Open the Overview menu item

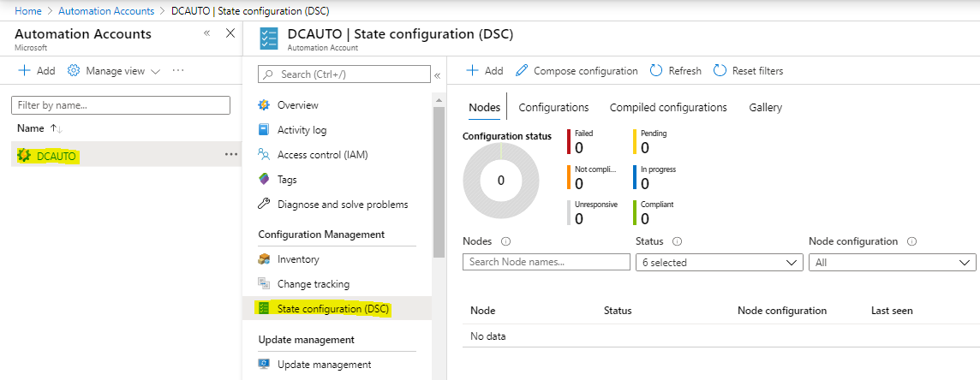coord(297,104)
